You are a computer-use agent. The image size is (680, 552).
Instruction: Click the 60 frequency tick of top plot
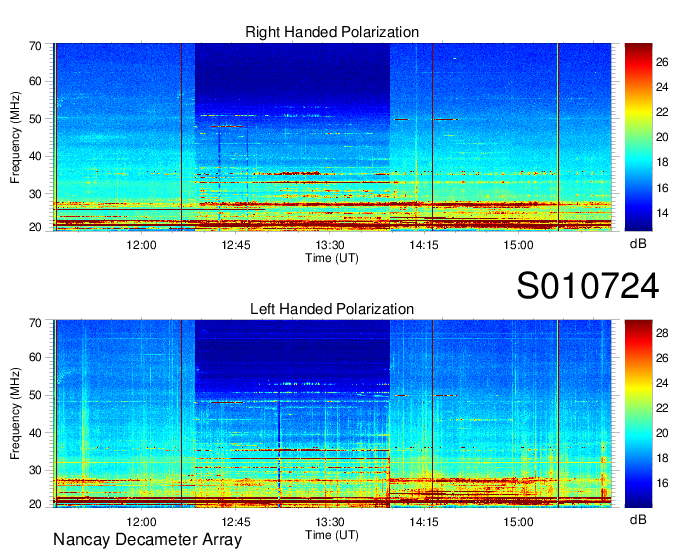coord(35,81)
